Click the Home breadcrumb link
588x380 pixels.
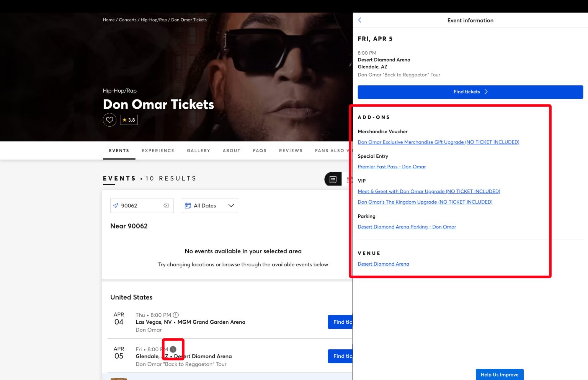(109, 20)
